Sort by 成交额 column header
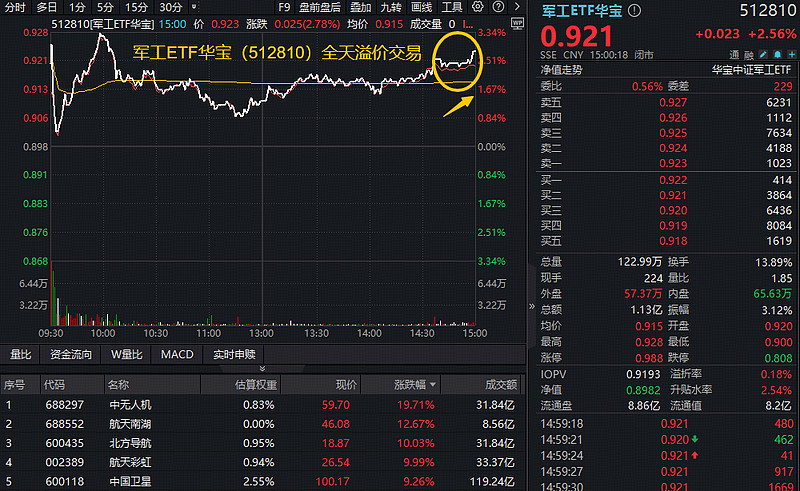The width and height of the screenshot is (800, 491). click(x=501, y=385)
